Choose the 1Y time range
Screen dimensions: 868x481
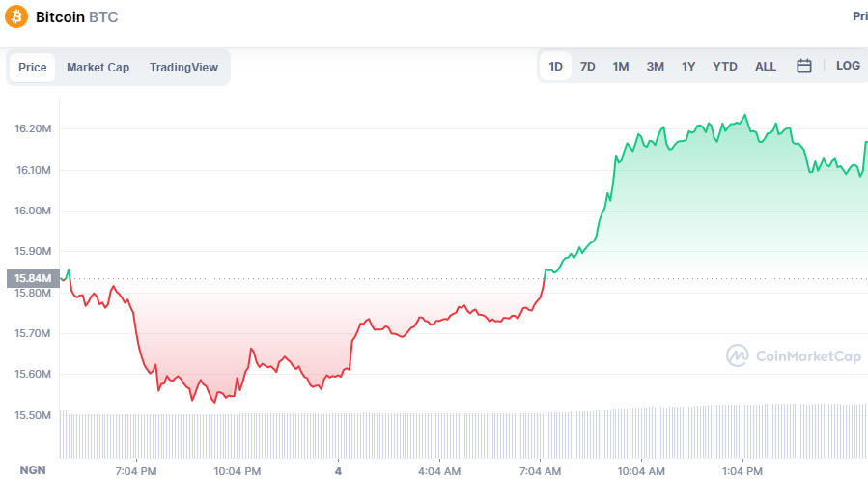click(x=688, y=67)
